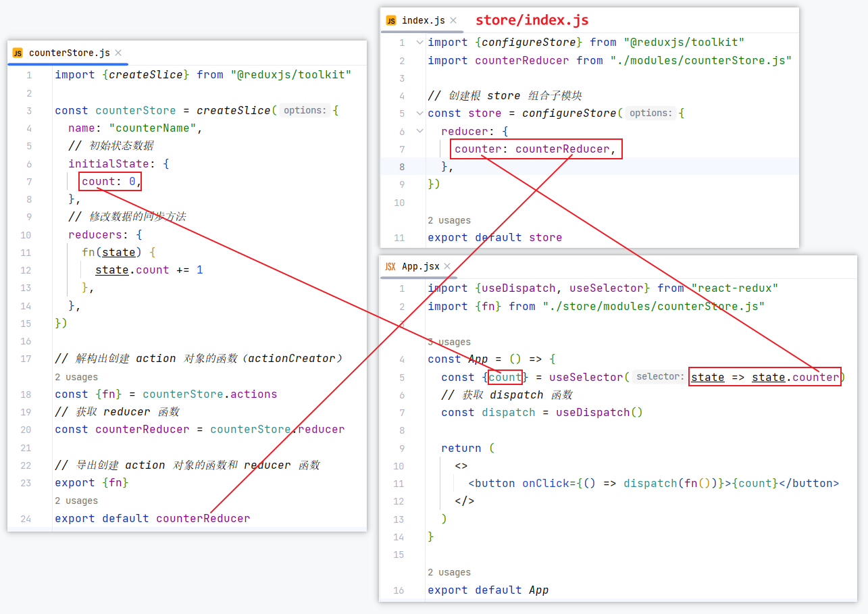Screen dimensions: 868x614
Task: Click the "@reduxjs/toolkit" string in index.js
Action: pos(684,43)
